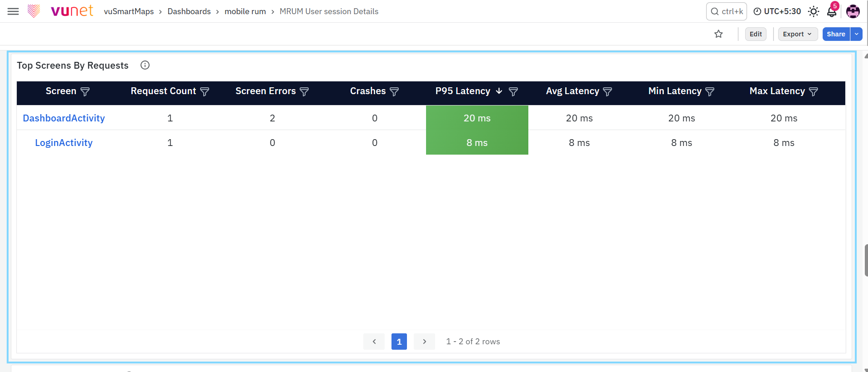Filter the Screen column
868x372 pixels.
pos(85,91)
